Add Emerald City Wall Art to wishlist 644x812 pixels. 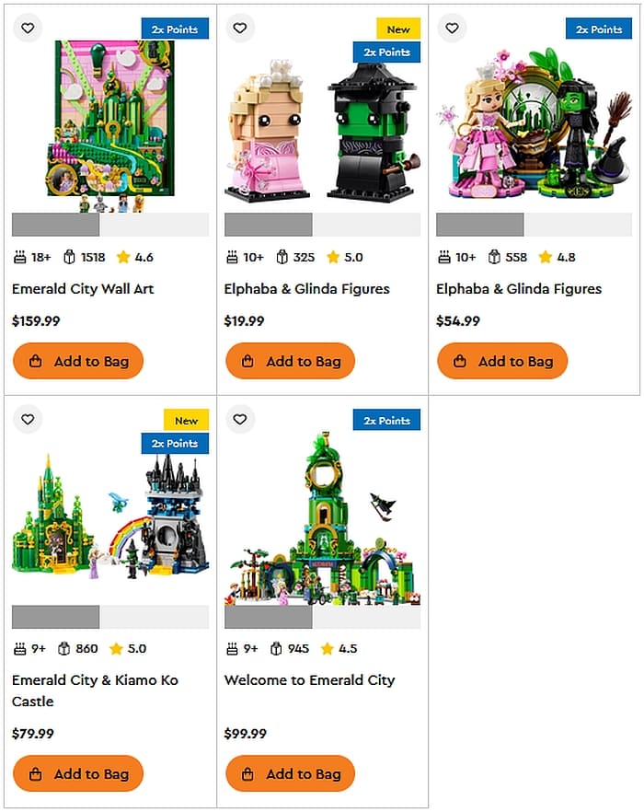point(28,28)
